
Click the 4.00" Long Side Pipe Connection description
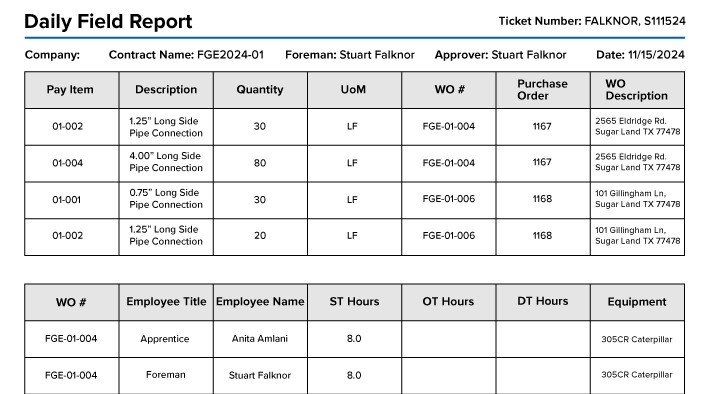pyautogui.click(x=166, y=162)
